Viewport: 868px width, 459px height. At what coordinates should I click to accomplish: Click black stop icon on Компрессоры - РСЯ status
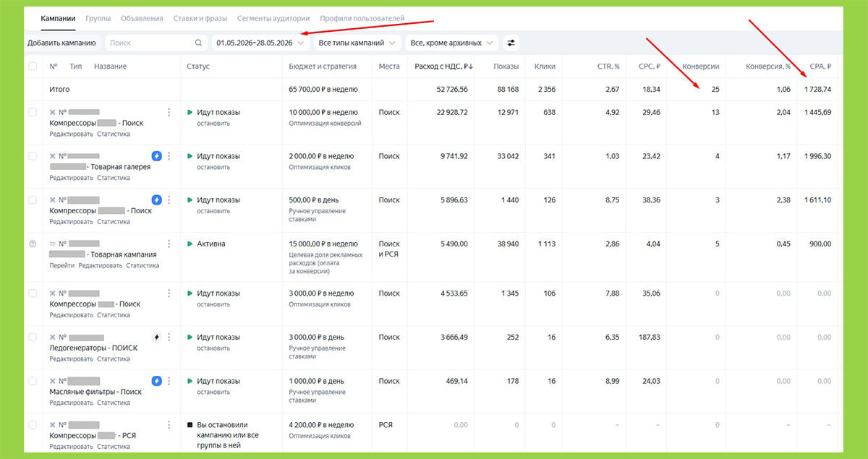pyautogui.click(x=190, y=425)
